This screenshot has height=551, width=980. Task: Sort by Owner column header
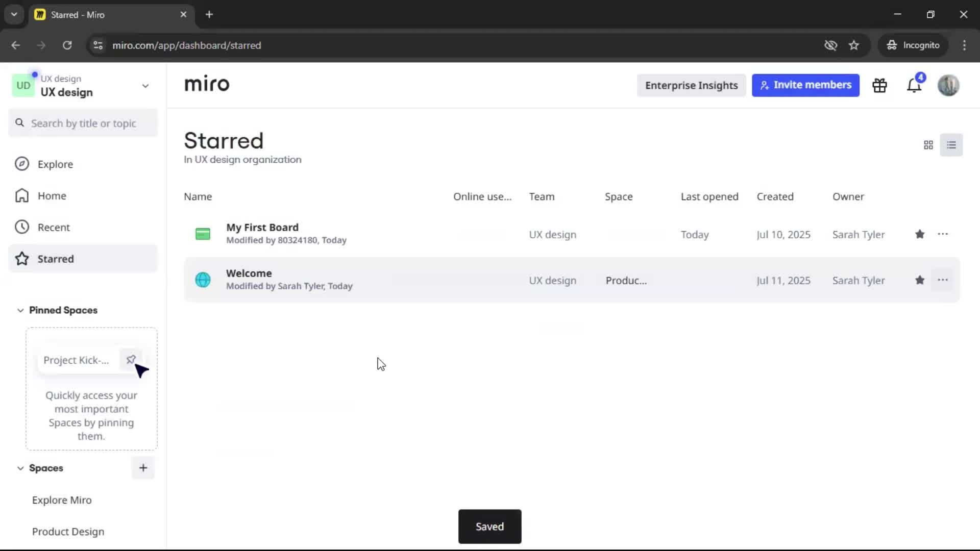click(x=848, y=196)
